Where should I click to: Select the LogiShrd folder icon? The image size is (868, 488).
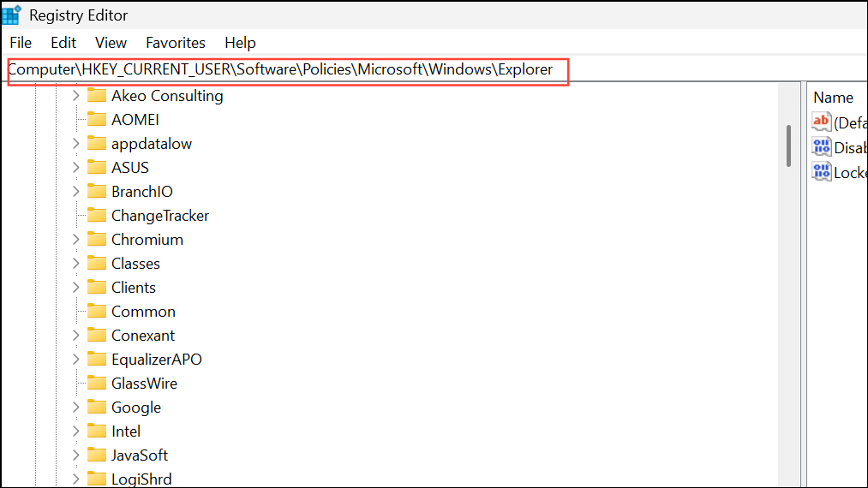click(96, 479)
